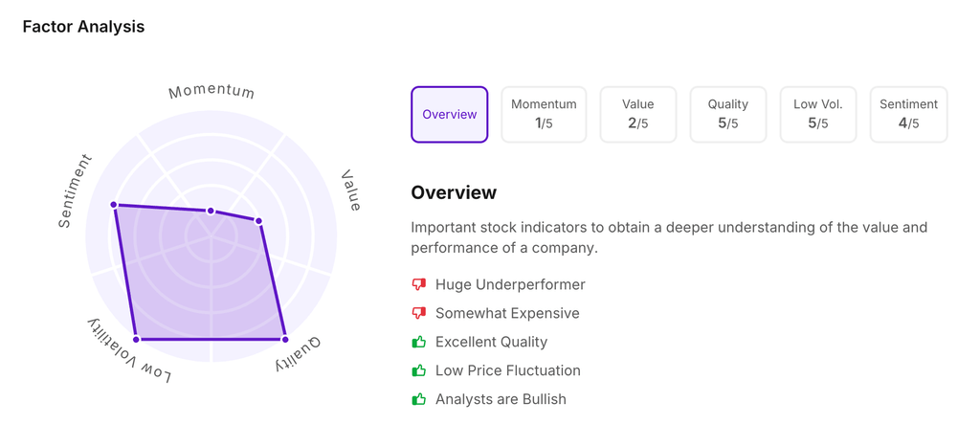Select the Sentiment 4/5 tab

(x=908, y=115)
